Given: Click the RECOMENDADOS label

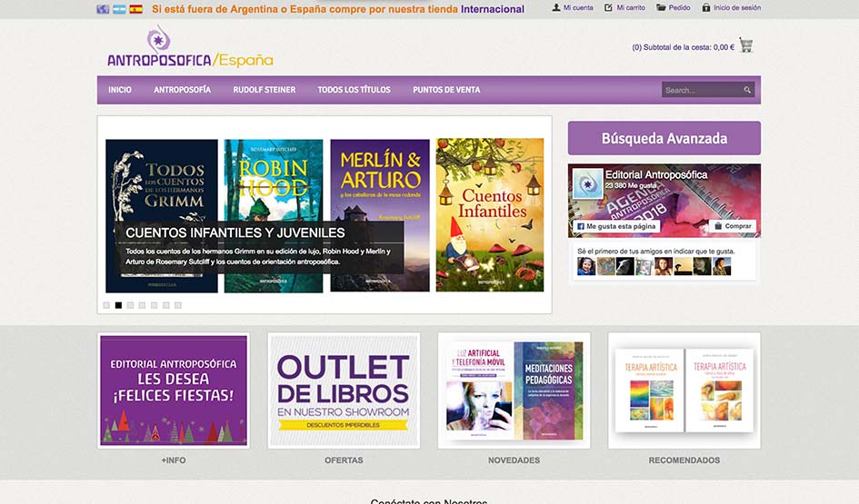Looking at the screenshot, I should (684, 460).
